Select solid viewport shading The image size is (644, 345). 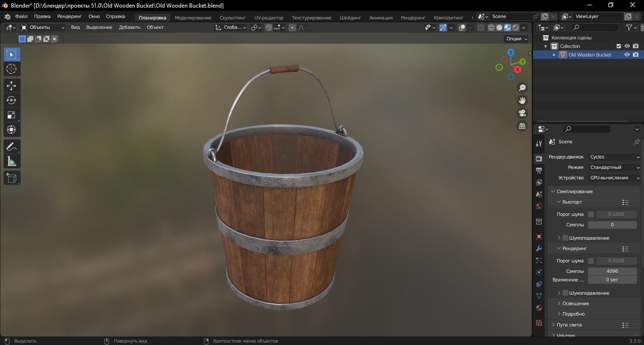[499, 28]
